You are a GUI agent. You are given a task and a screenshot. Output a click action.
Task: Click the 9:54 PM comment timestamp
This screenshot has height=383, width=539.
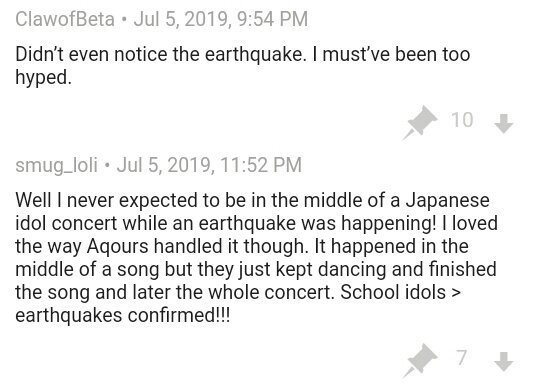221,19
